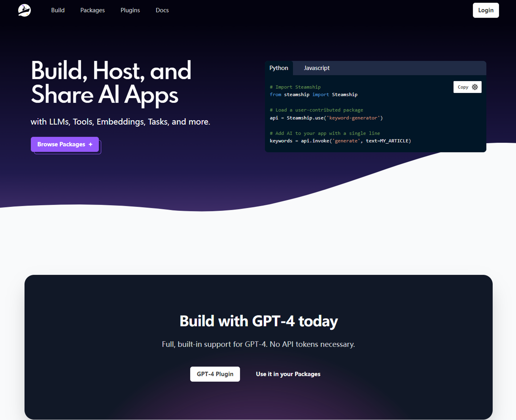This screenshot has width=516, height=420.
Task: Click the 'keyword-generator' string in code
Action: tap(353, 118)
